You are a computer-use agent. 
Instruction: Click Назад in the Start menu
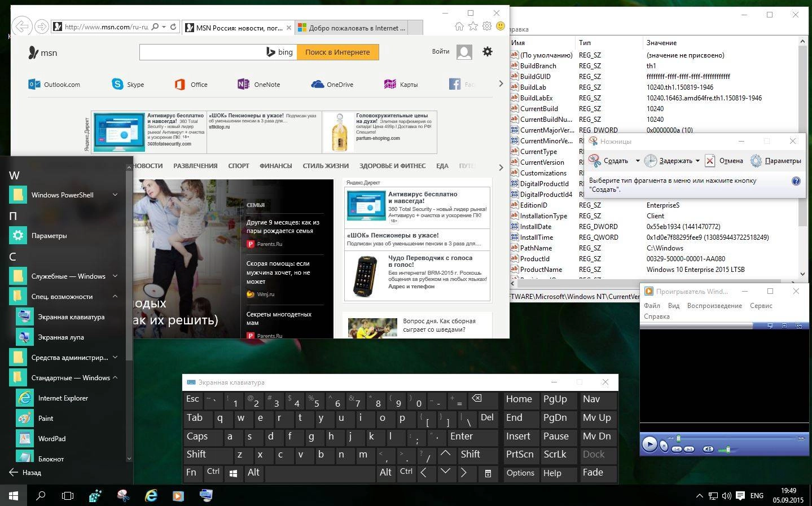[25, 472]
